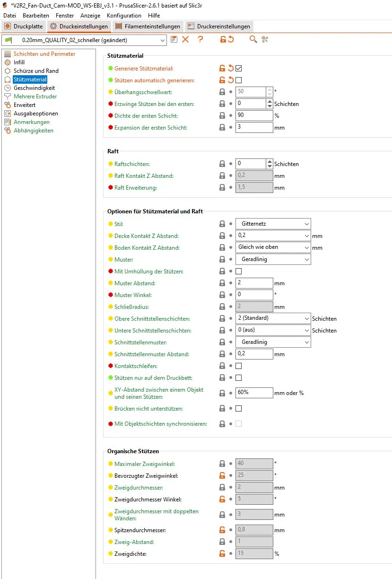This screenshot has width=392, height=579.
Task: Click the toolbar's orange unlocked padlock icon
Action: pyautogui.click(x=223, y=40)
